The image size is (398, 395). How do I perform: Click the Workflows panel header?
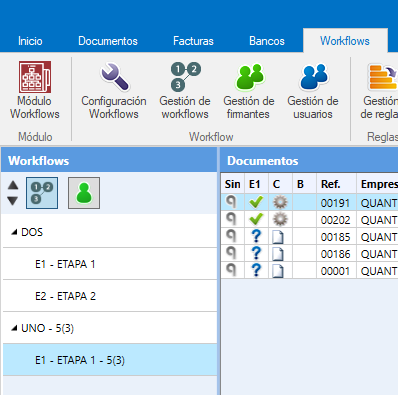tap(109, 161)
